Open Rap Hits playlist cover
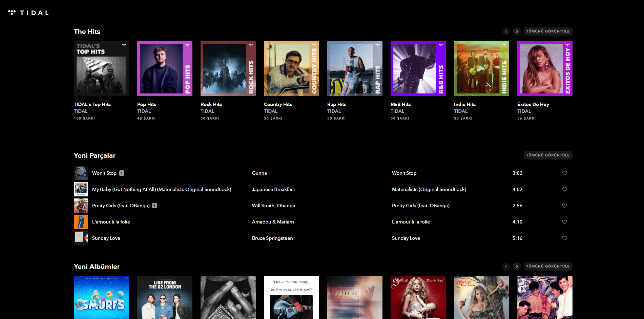 355,69
